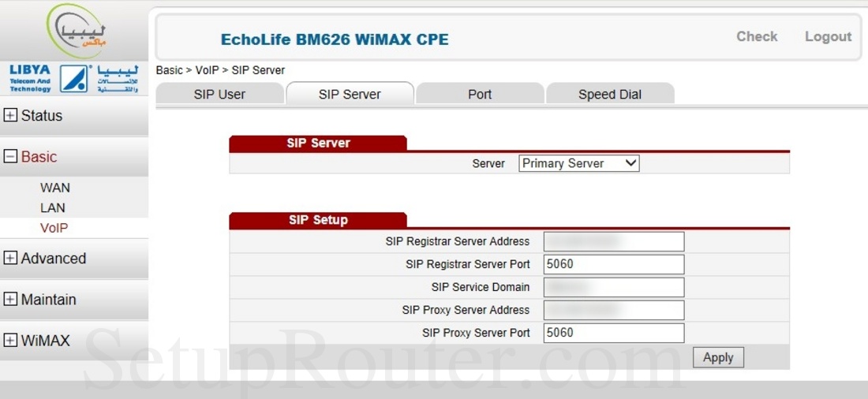868x399 pixels.
Task: Open the WAN settings page
Action: [x=54, y=188]
